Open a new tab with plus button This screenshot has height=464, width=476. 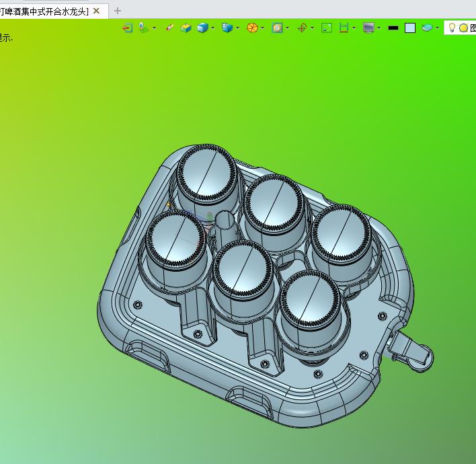coord(118,11)
